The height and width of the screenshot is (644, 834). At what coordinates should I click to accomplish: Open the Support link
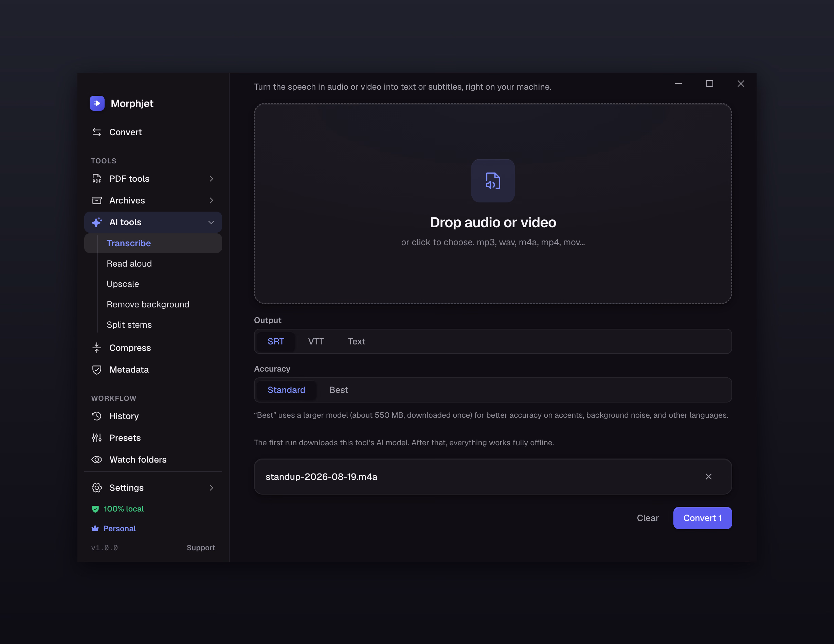point(201,547)
